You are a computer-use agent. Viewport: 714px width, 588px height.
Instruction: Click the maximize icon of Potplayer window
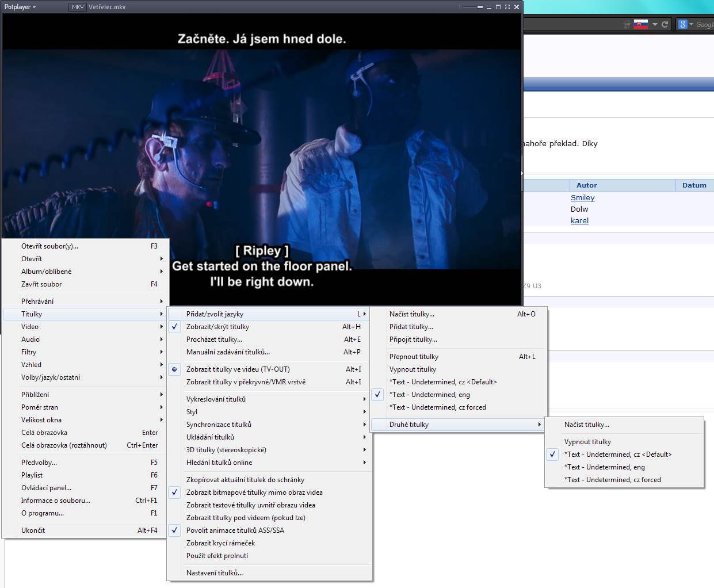tap(498, 7)
